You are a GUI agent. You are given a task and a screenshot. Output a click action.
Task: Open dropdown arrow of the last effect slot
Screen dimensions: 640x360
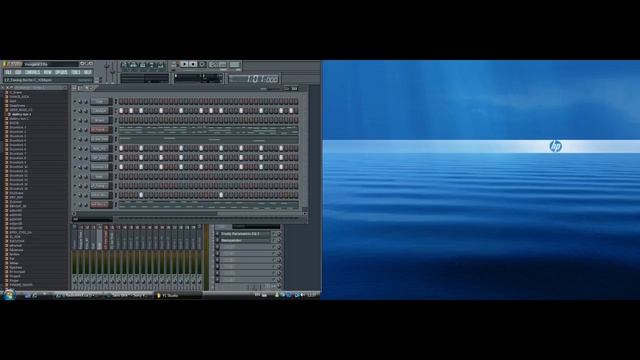tap(217, 280)
